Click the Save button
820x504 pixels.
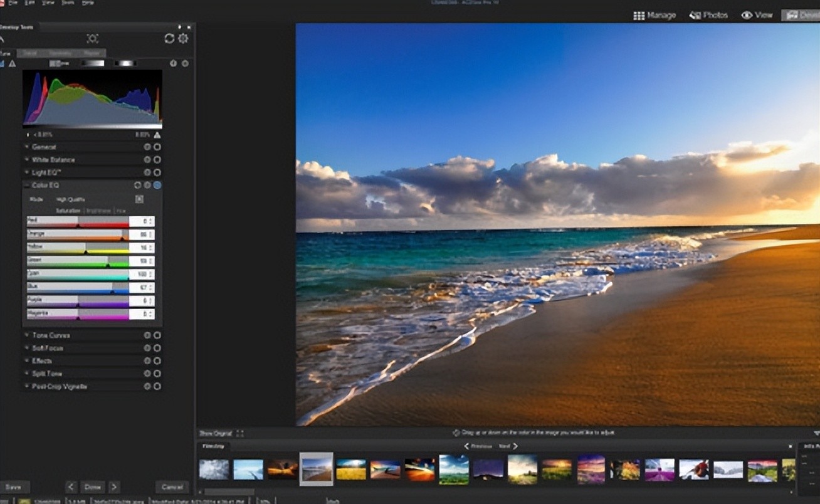tap(14, 487)
